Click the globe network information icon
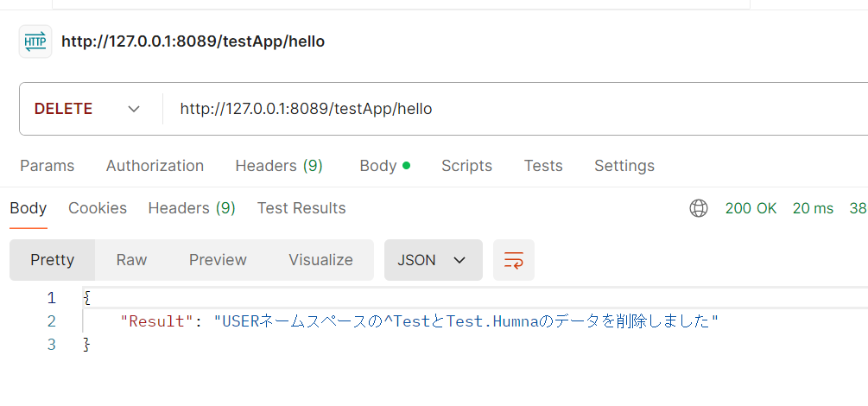 click(x=699, y=208)
